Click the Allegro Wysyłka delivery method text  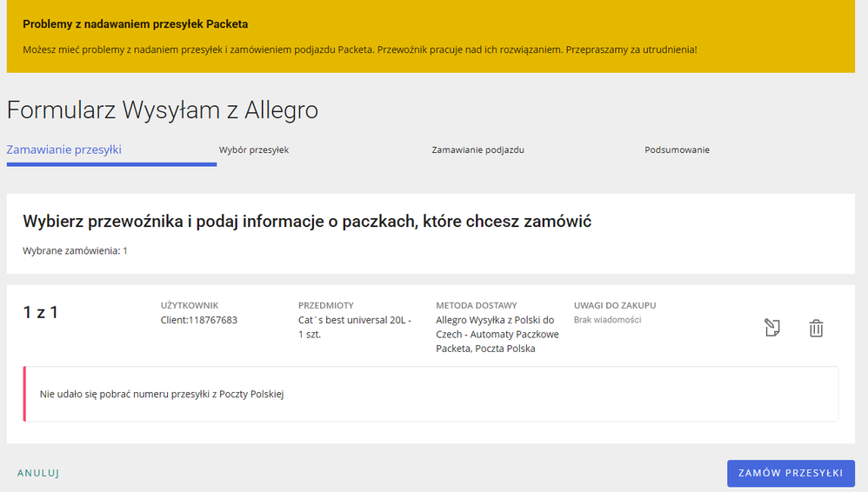pyautogui.click(x=497, y=335)
